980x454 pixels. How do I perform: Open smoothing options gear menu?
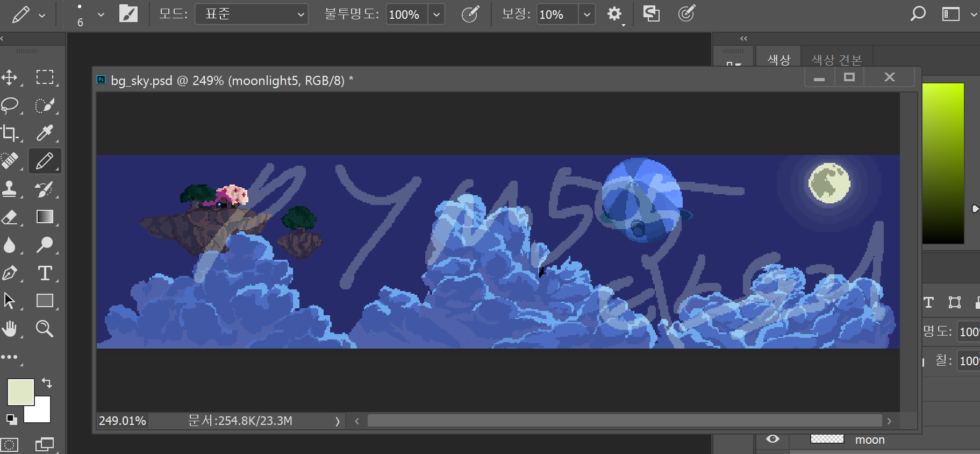(x=614, y=14)
